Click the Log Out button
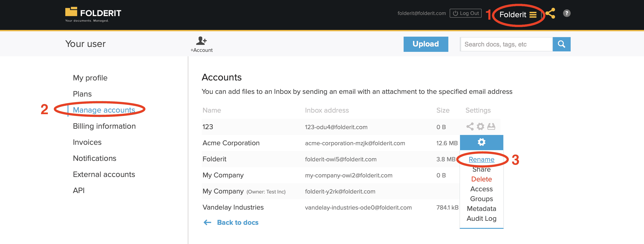This screenshot has width=644, height=244. coord(465,13)
